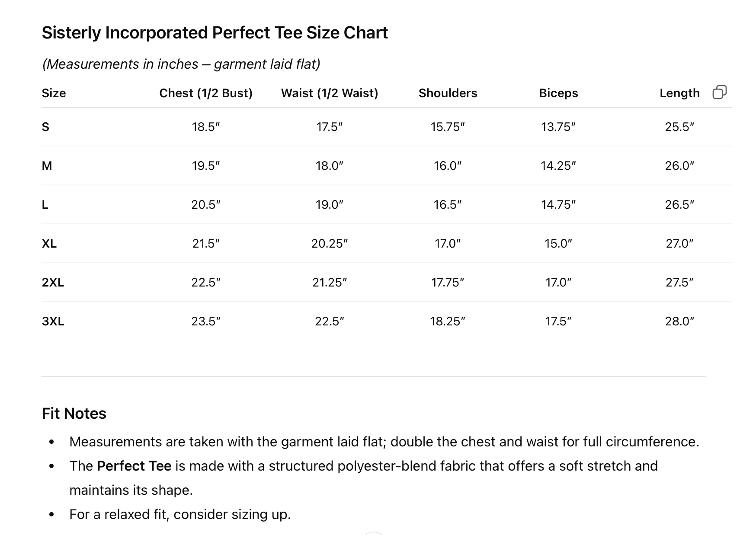Image resolution: width=756 pixels, height=535 pixels.
Task: Click the M shoulders value 16.0″
Action: click(448, 166)
